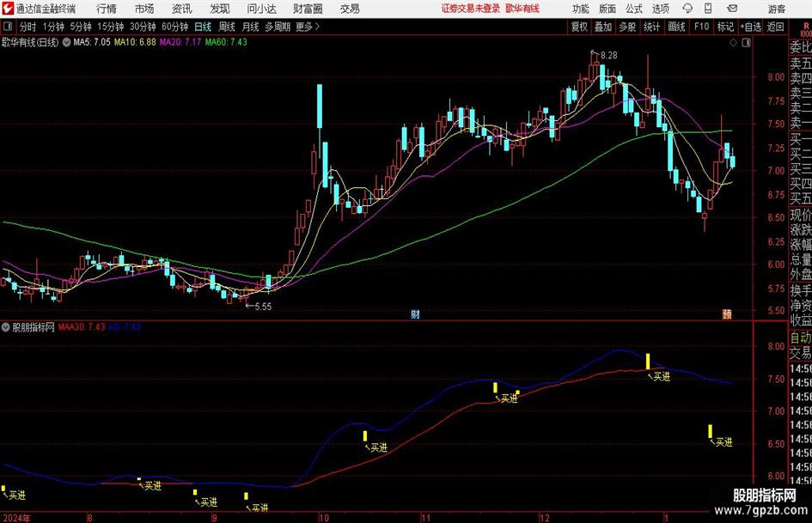Switch to 月线 monthly tab
The height and width of the screenshot is (523, 812).
[x=251, y=27]
